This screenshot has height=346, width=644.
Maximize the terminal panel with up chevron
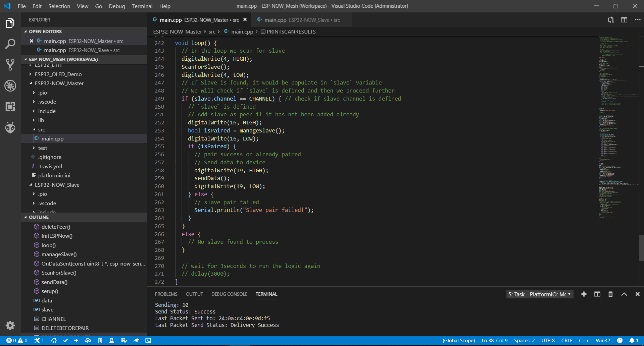(624, 294)
